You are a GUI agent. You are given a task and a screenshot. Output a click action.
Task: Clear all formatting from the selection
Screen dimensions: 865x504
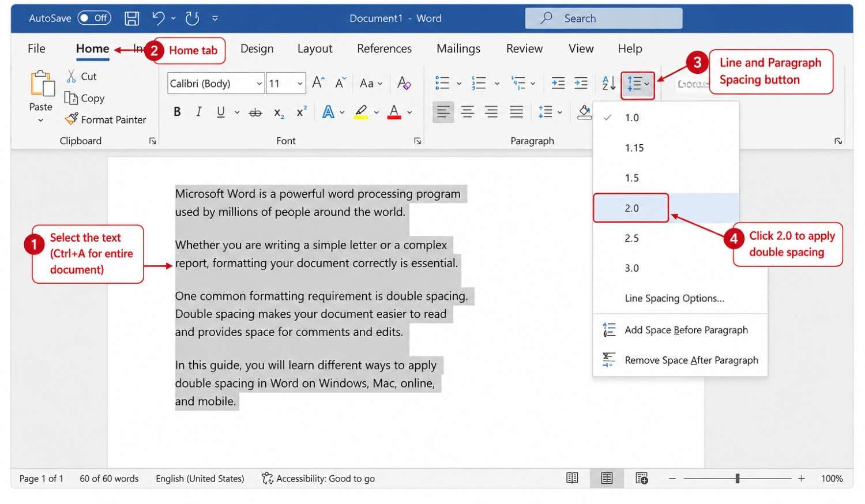[404, 83]
